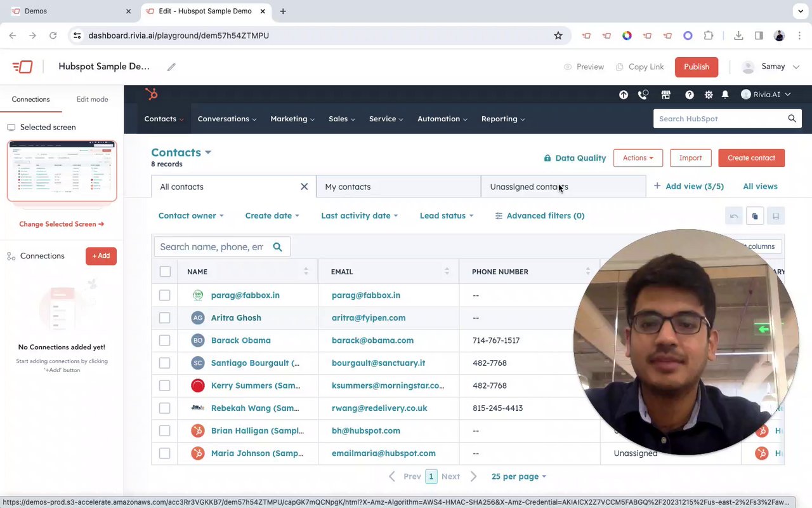Change the 25 per page dropdown
The image size is (812, 508).
pyautogui.click(x=519, y=476)
